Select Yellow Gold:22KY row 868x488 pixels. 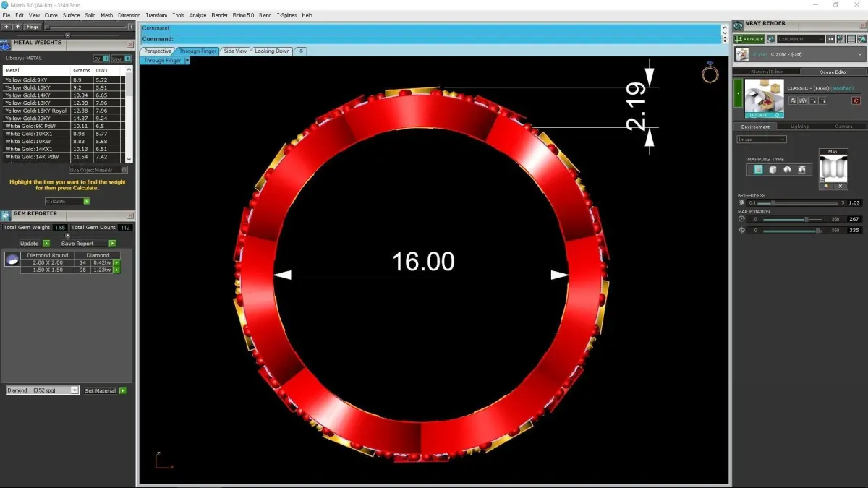(64, 119)
